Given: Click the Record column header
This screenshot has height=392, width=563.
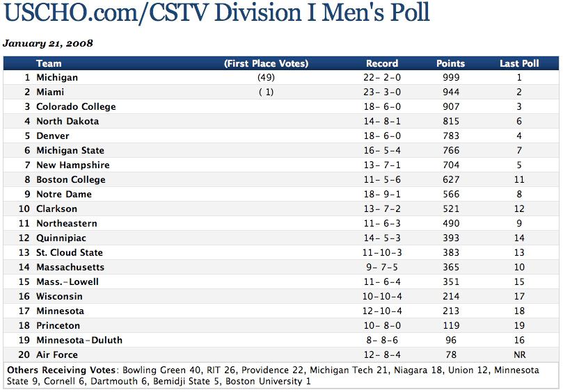Looking at the screenshot, I should pos(382,63).
